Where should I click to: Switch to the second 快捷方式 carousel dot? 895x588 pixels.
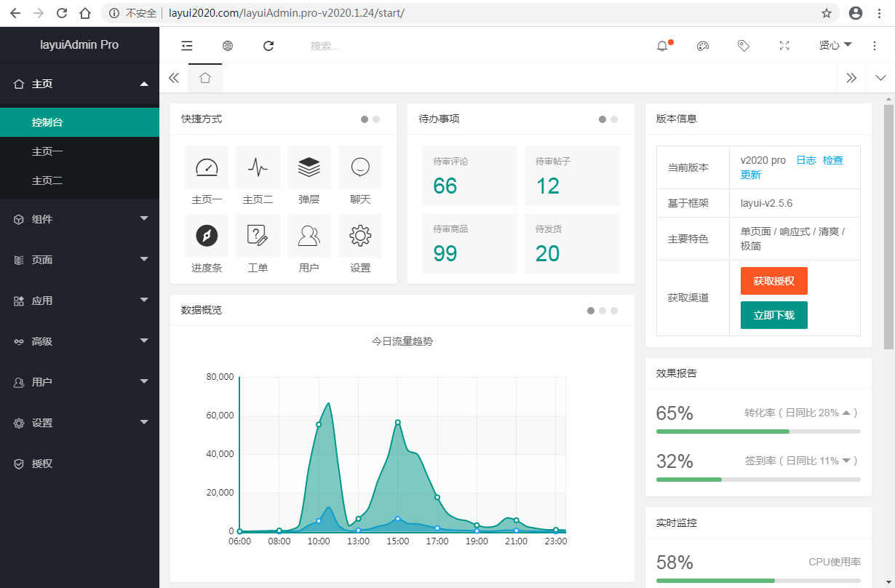[x=376, y=118]
